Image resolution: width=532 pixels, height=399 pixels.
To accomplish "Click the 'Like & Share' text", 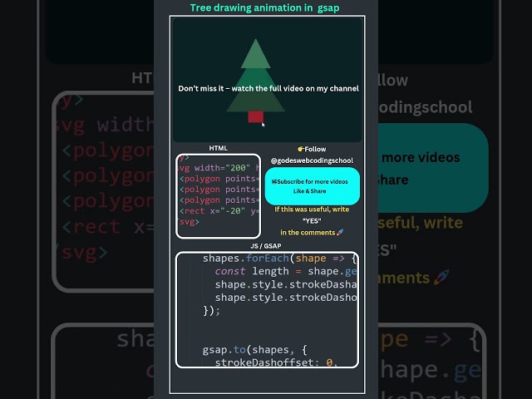I will [x=309, y=191].
